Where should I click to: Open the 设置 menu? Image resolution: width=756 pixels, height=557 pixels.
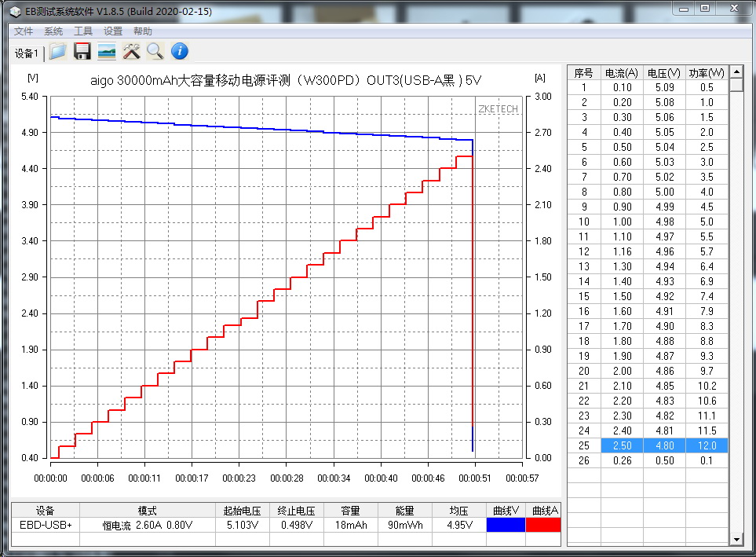[113, 31]
